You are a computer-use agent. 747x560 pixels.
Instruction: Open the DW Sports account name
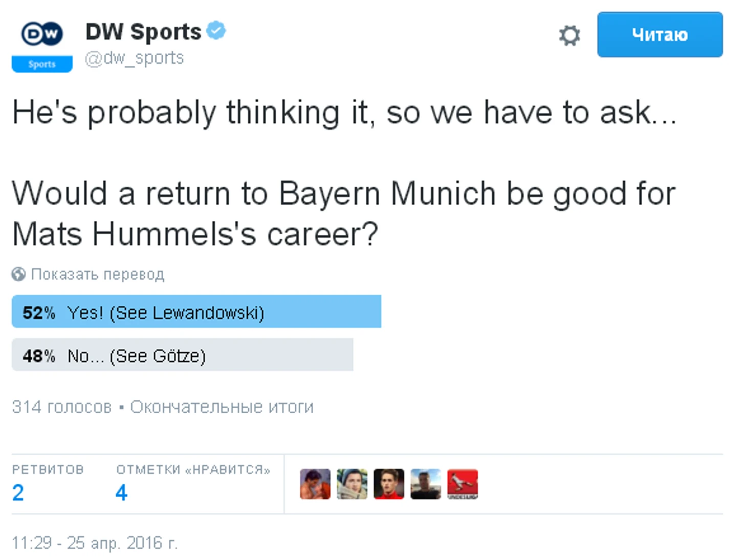click(143, 32)
